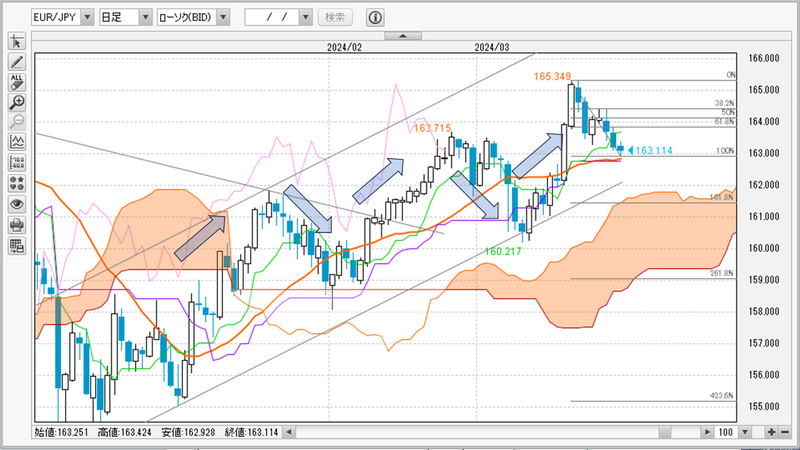The image size is (800, 450).
Task: Collapse the top panel with up-arrow handle
Action: (x=403, y=36)
